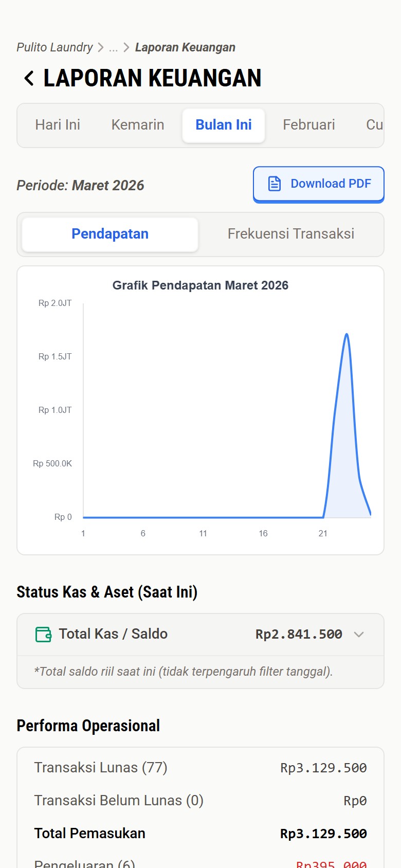401x868 pixels.
Task: Click the Transaksi Belum Lunas (0) row
Action: (200, 801)
